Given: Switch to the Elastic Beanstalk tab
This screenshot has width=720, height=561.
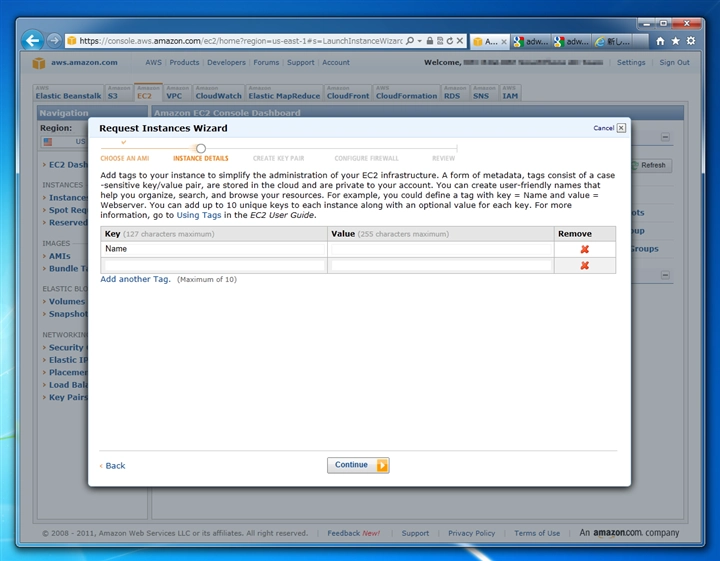Looking at the screenshot, I should (68, 93).
